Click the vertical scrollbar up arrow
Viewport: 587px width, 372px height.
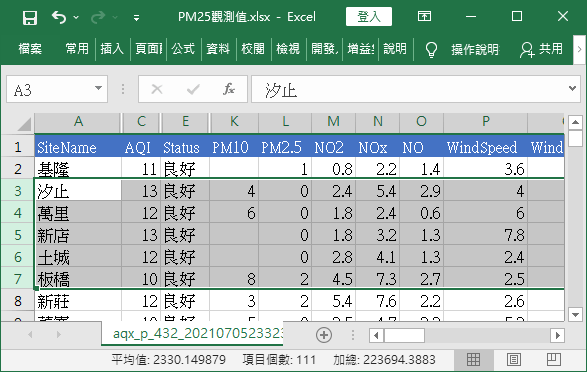pyautogui.click(x=575, y=122)
